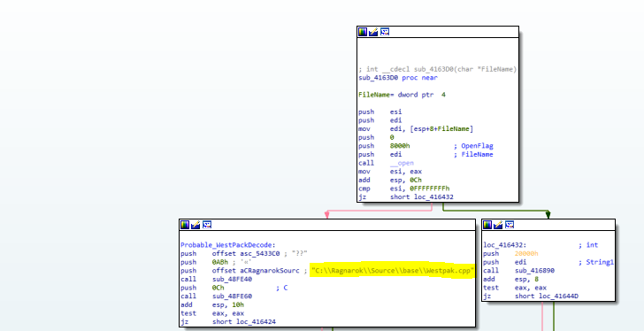Follow the 'sub_48FE60' call target
644x331 pixels.
(232, 296)
